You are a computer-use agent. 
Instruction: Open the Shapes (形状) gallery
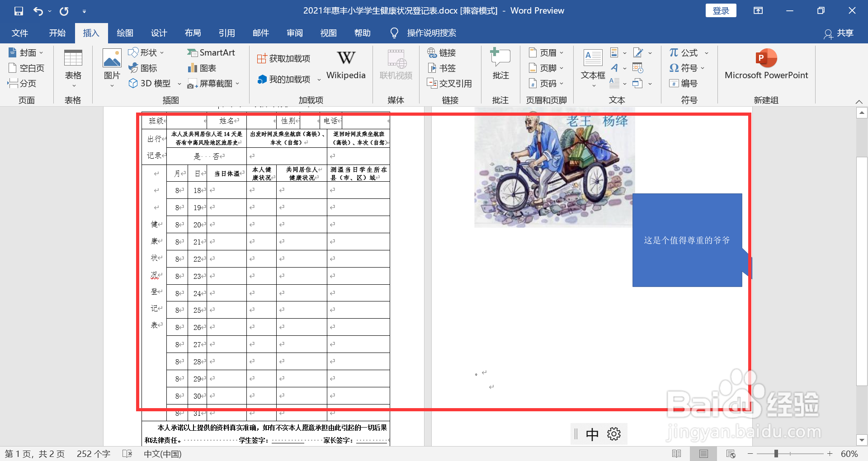point(146,52)
